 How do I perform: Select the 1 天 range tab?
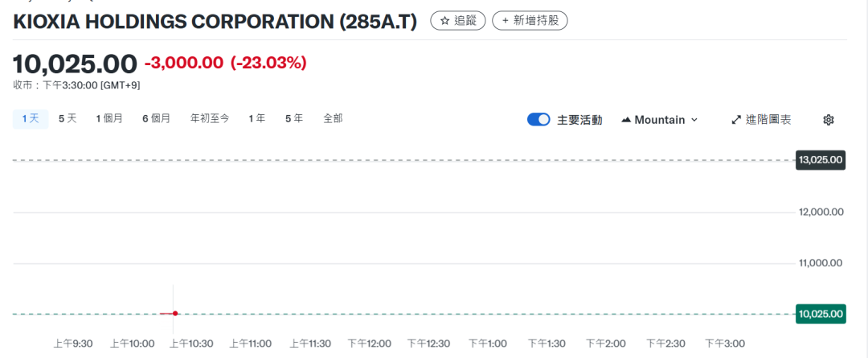click(x=31, y=119)
